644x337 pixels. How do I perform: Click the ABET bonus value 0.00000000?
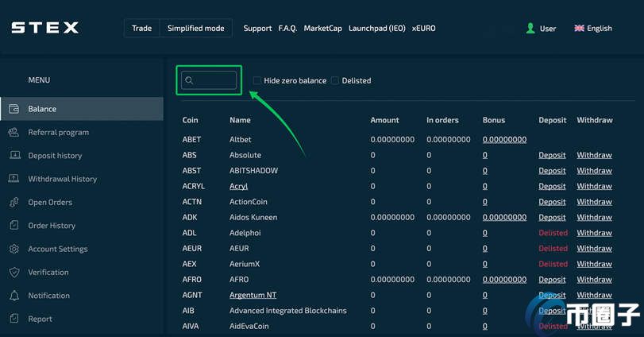coord(504,139)
